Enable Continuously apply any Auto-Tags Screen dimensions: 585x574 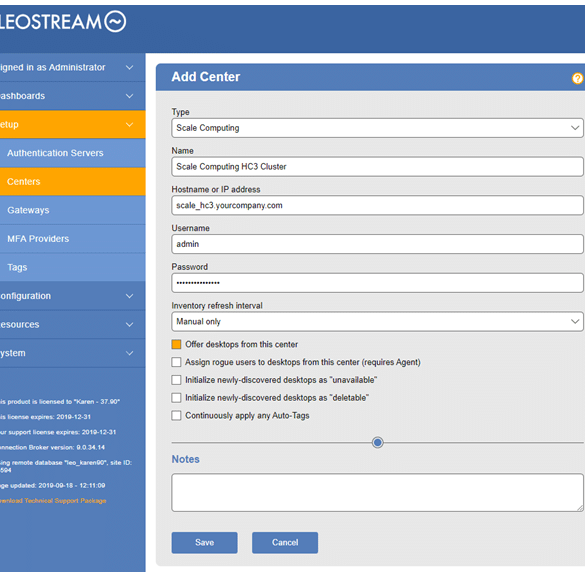pyautogui.click(x=176, y=415)
